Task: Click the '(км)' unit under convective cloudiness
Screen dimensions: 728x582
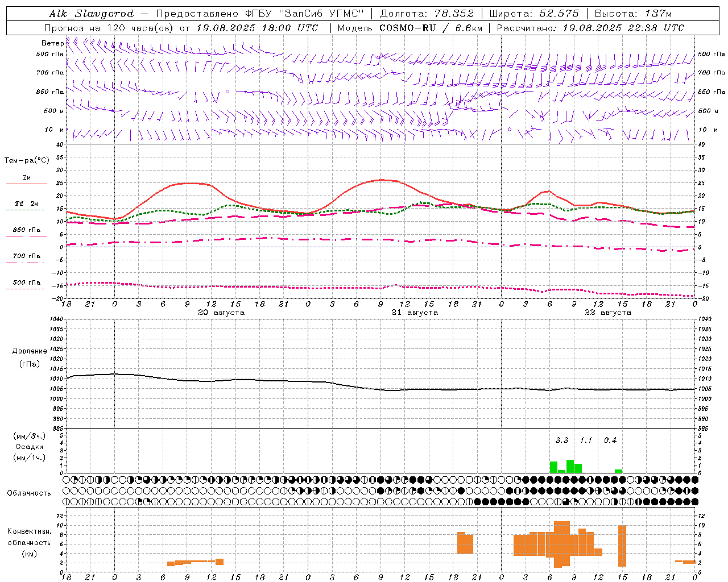Action: (29, 554)
